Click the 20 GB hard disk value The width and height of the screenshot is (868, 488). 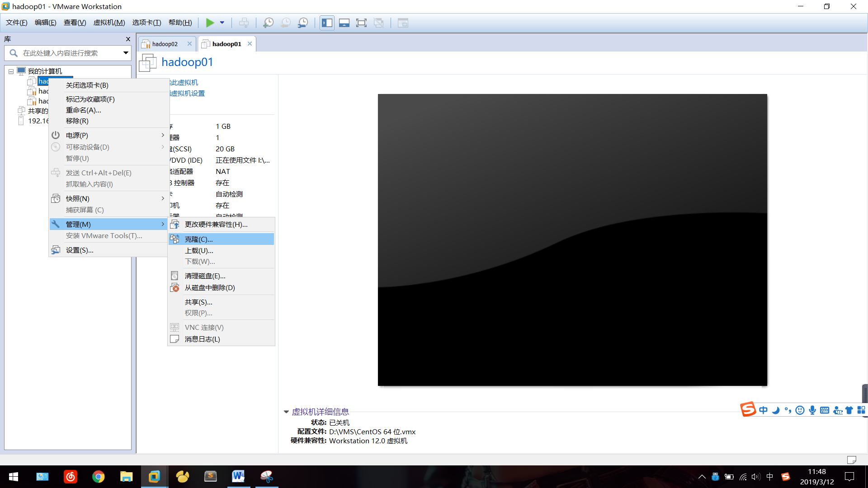pos(225,149)
